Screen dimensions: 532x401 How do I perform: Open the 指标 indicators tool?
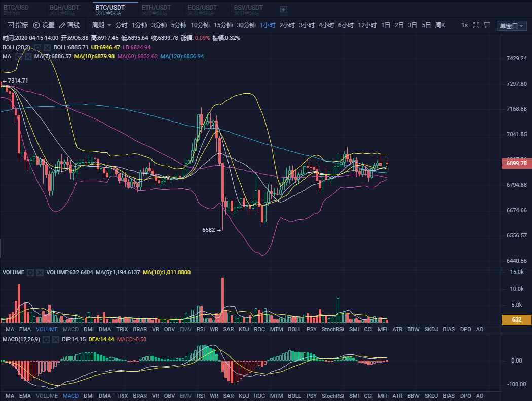18,25
